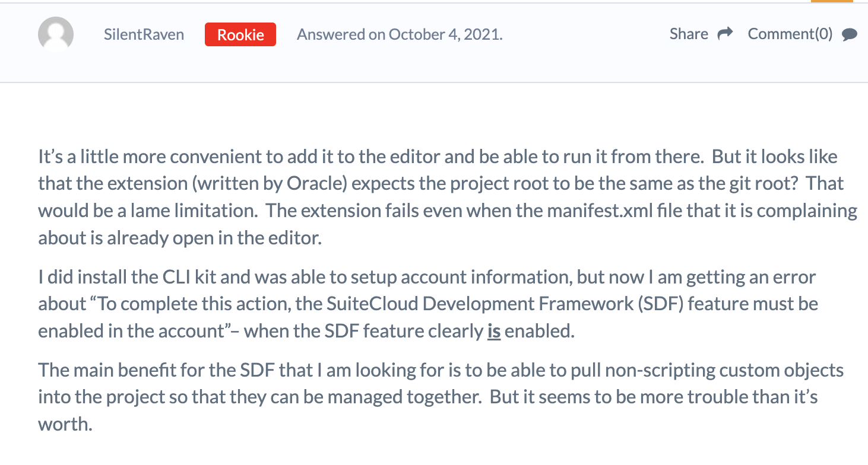
Task: Click the Answered on October 4, 2021 date
Action: [400, 34]
